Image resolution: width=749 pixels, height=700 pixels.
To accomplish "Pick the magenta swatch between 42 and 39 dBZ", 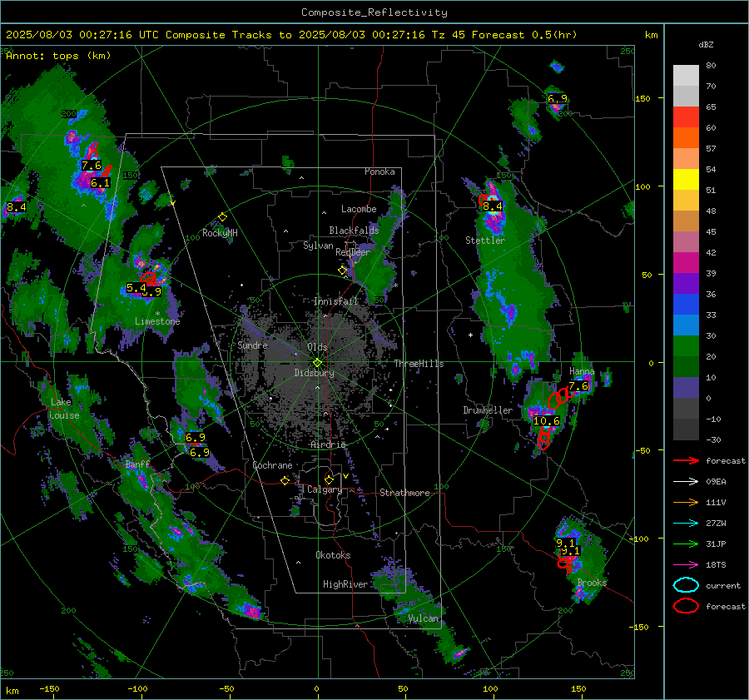I will pyautogui.click(x=686, y=263).
